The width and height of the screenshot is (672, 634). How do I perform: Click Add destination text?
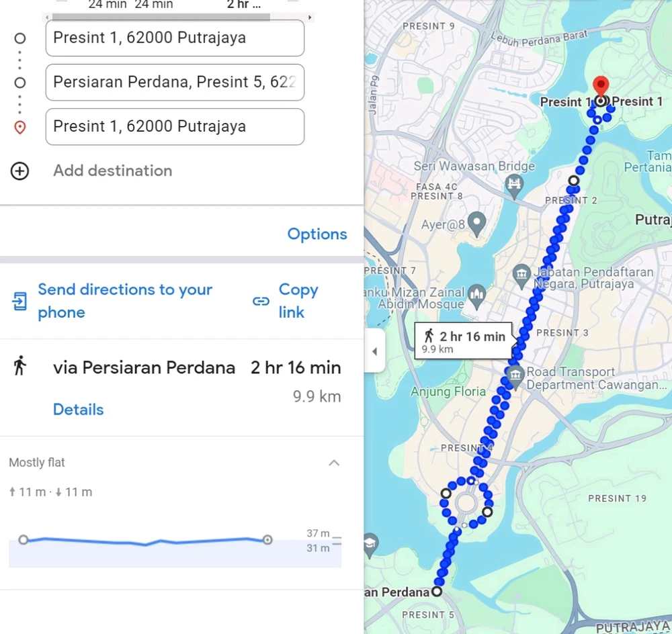pos(113,171)
